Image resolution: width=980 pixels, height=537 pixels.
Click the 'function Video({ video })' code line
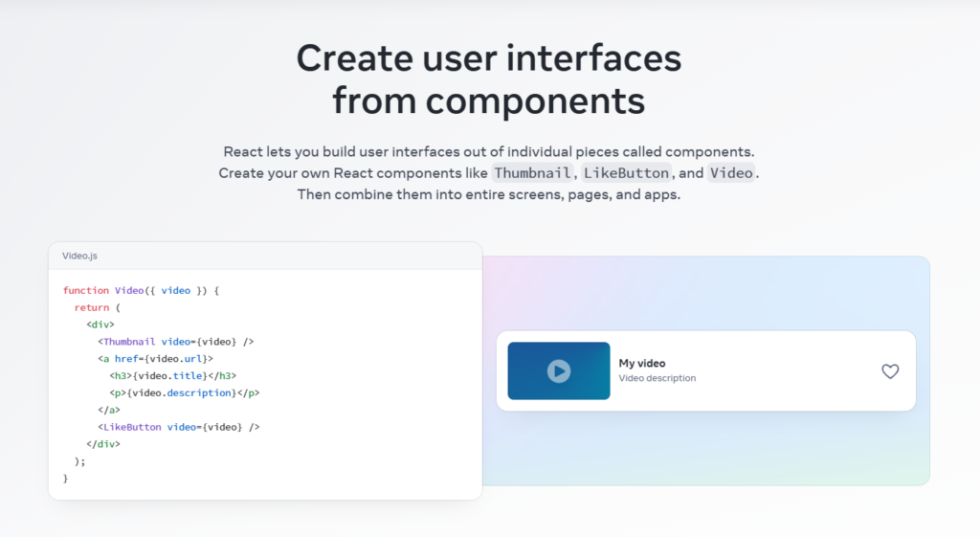click(142, 291)
